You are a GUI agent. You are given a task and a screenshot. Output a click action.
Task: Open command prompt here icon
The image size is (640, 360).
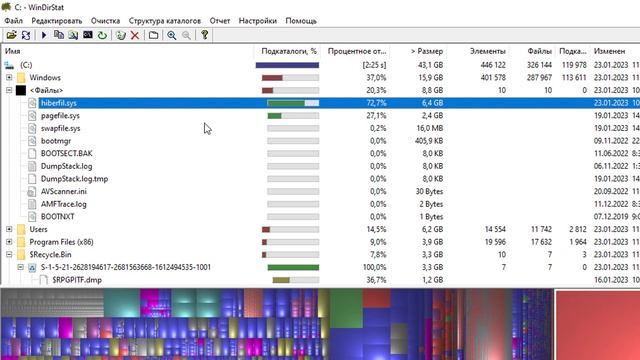(88, 35)
